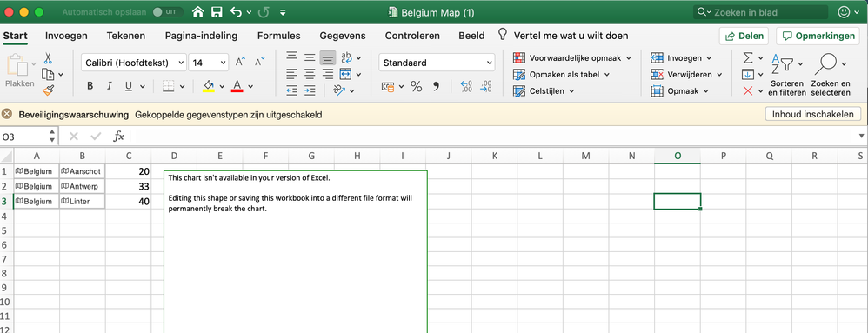The image size is (868, 333).
Task: Apply percent style
Action: [x=417, y=86]
